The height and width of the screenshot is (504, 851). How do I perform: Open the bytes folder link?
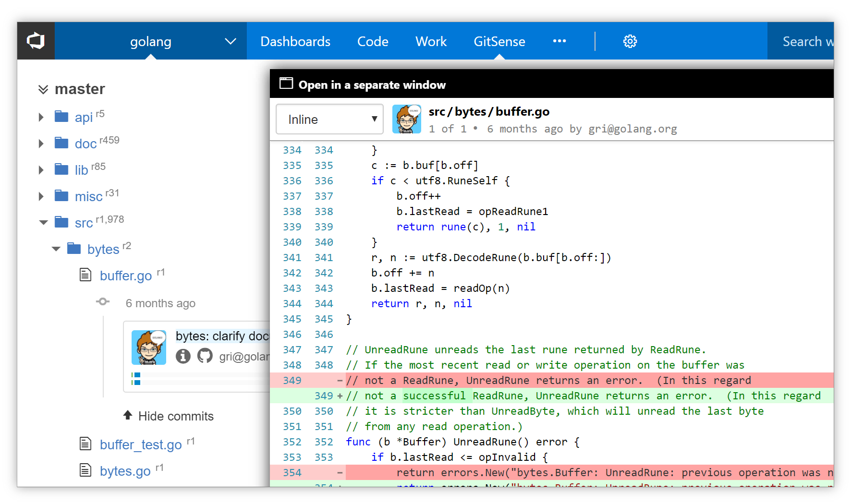(x=103, y=249)
